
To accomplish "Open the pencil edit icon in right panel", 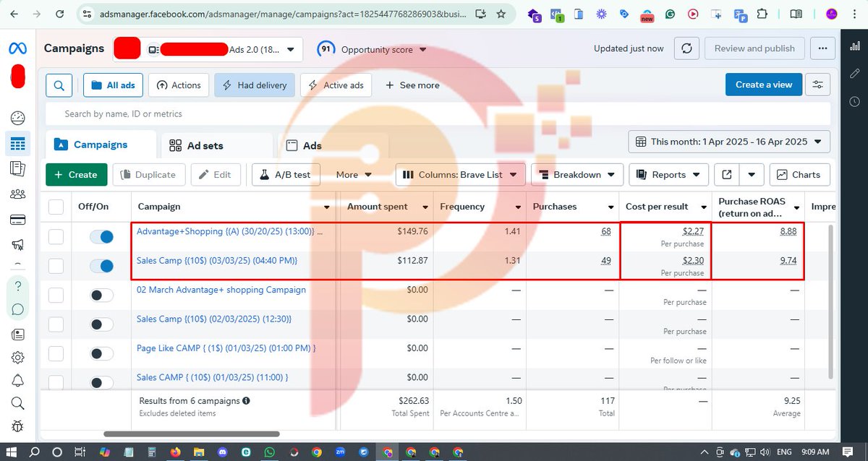I will (854, 73).
